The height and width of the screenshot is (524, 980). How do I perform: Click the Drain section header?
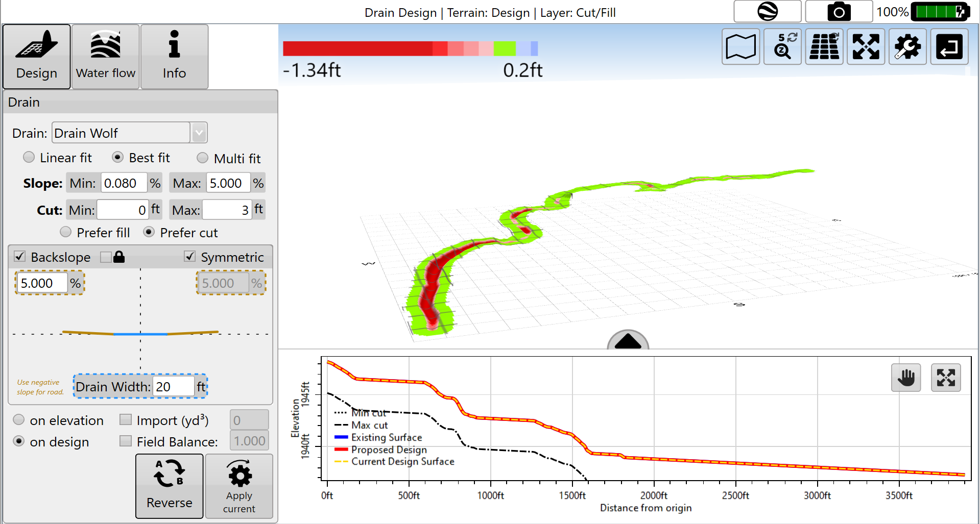coord(140,102)
